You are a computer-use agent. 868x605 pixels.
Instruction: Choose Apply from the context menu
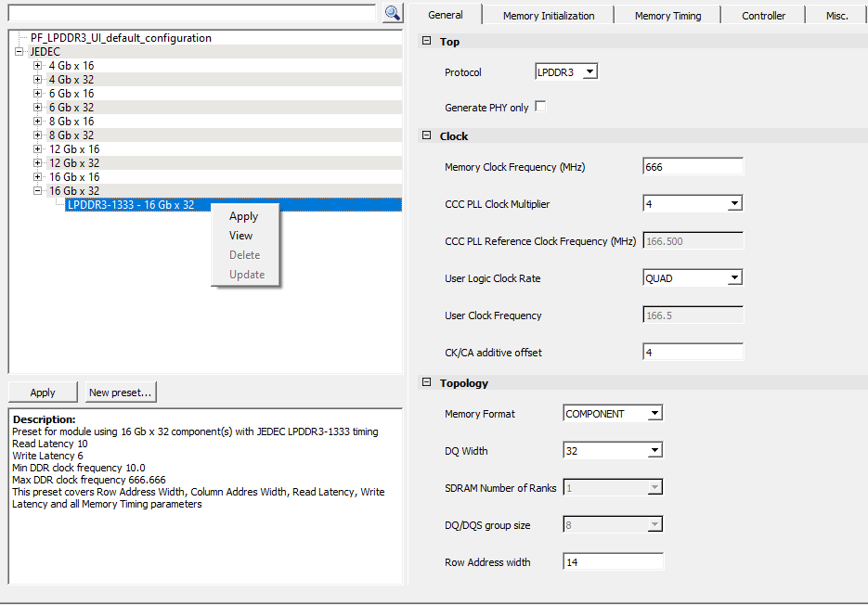click(x=243, y=216)
